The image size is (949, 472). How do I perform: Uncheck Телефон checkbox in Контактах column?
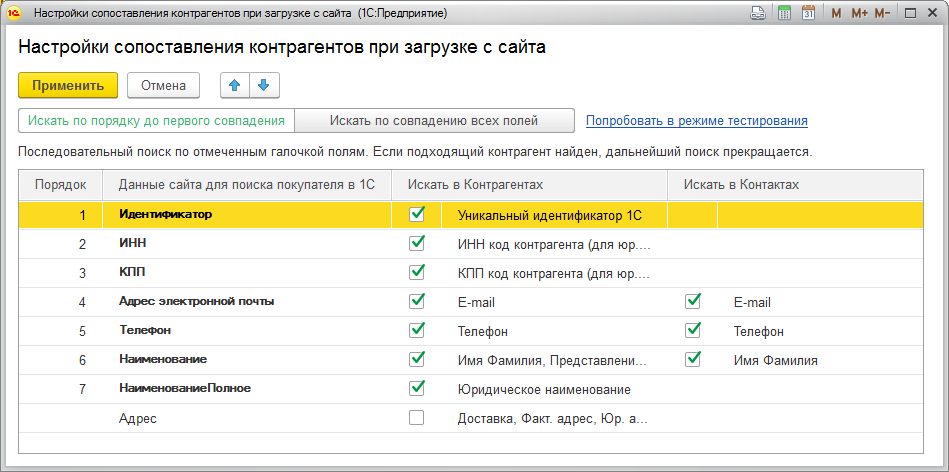point(692,330)
